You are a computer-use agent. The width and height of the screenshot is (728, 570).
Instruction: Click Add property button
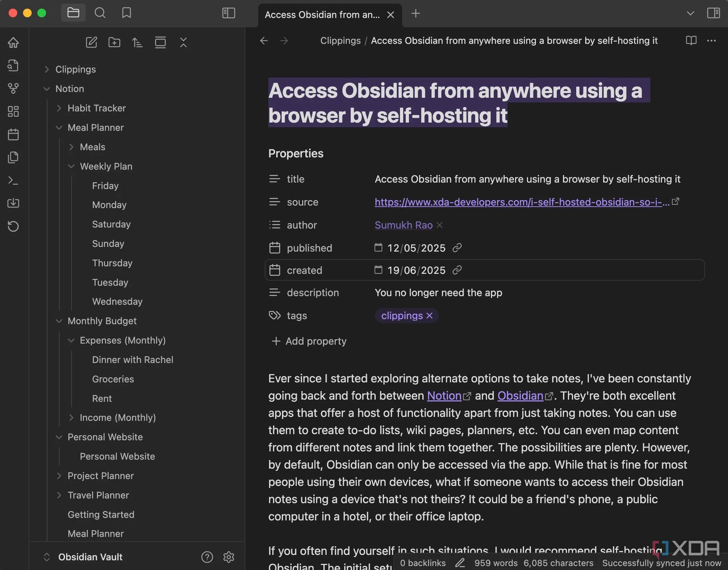pos(309,341)
